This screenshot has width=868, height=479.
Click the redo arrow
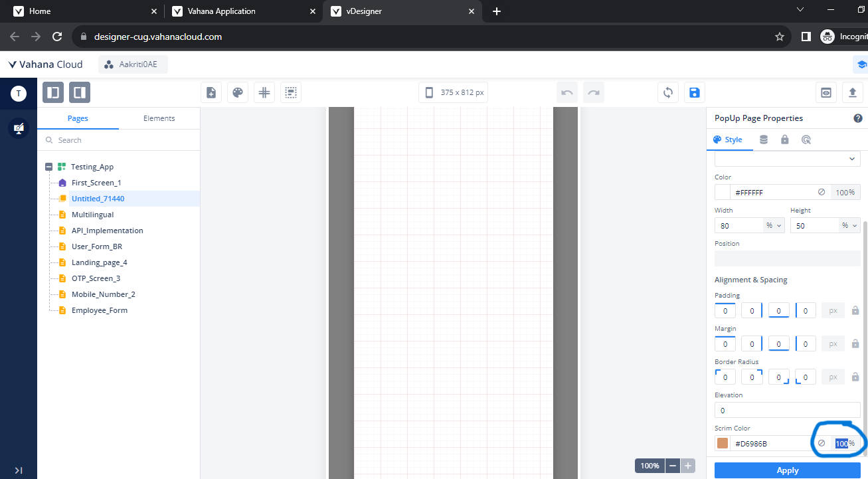pyautogui.click(x=594, y=92)
